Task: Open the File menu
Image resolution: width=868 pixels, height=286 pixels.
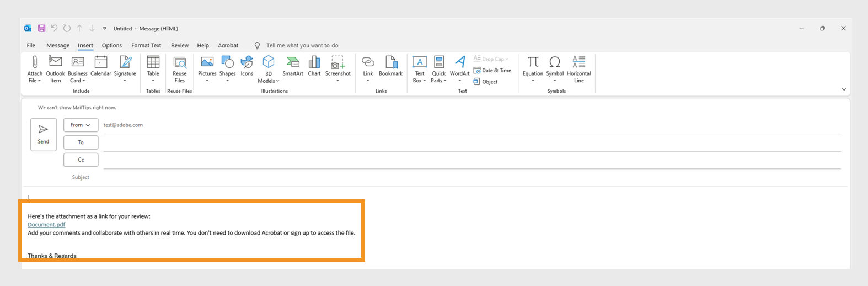Action: [x=31, y=45]
